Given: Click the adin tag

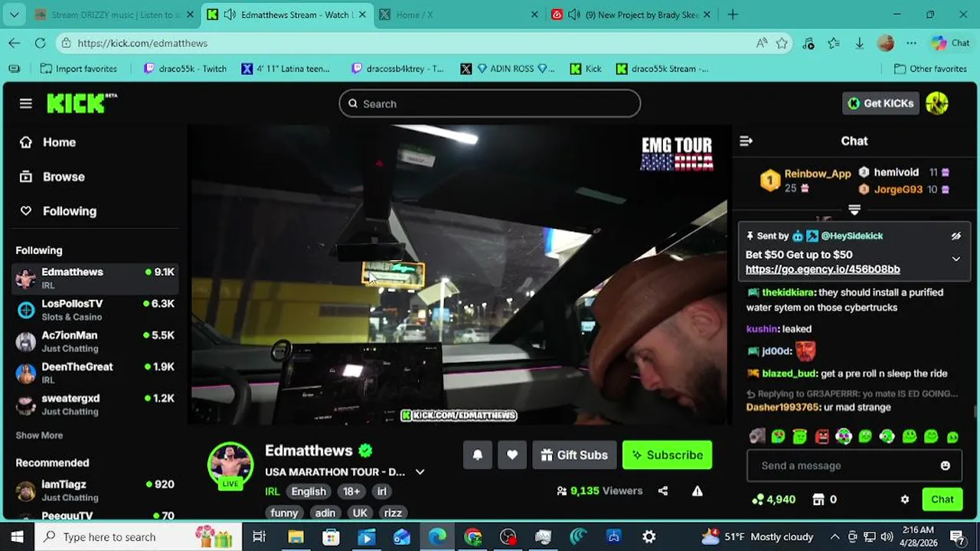Looking at the screenshot, I should (325, 513).
